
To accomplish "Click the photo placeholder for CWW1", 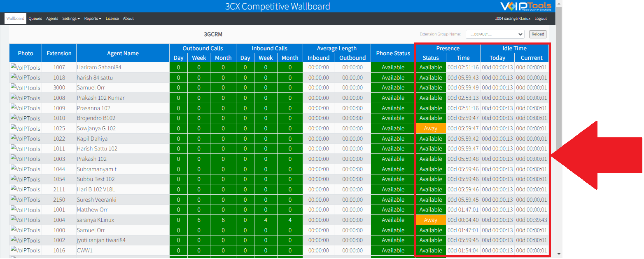I will click(x=26, y=250).
